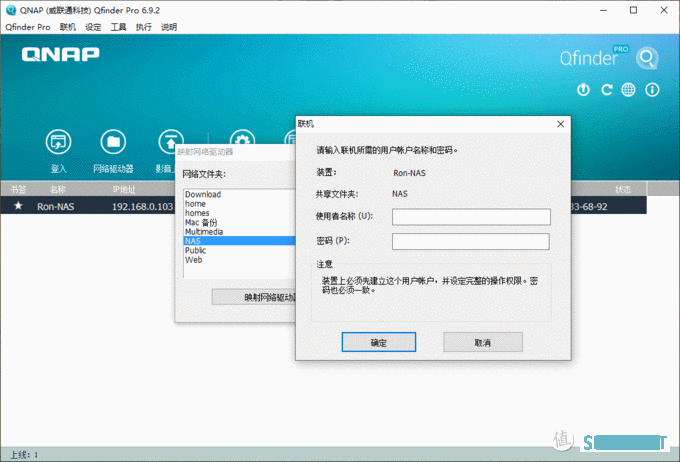Minimize the Qfinder Pro window

(x=603, y=10)
